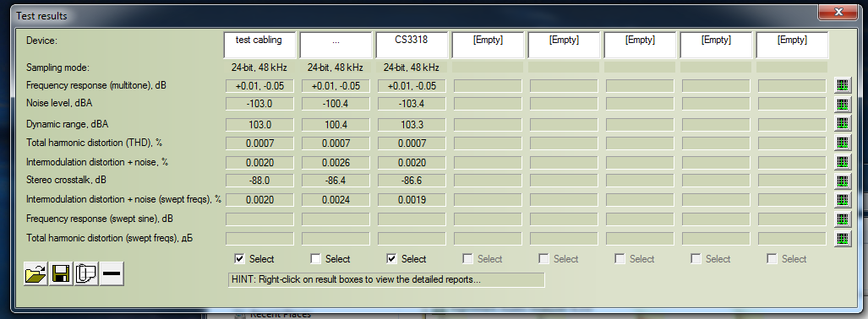This screenshot has height=319, width=868.
Task: Click test cabling swept freqs IMD 0.0020
Action: tap(259, 199)
